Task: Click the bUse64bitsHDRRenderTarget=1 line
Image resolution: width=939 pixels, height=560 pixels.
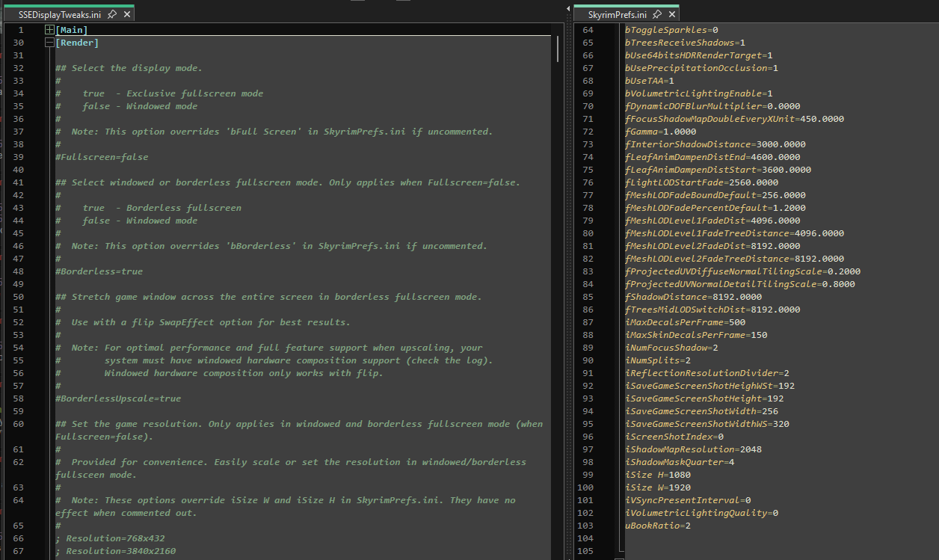Action: click(x=699, y=55)
